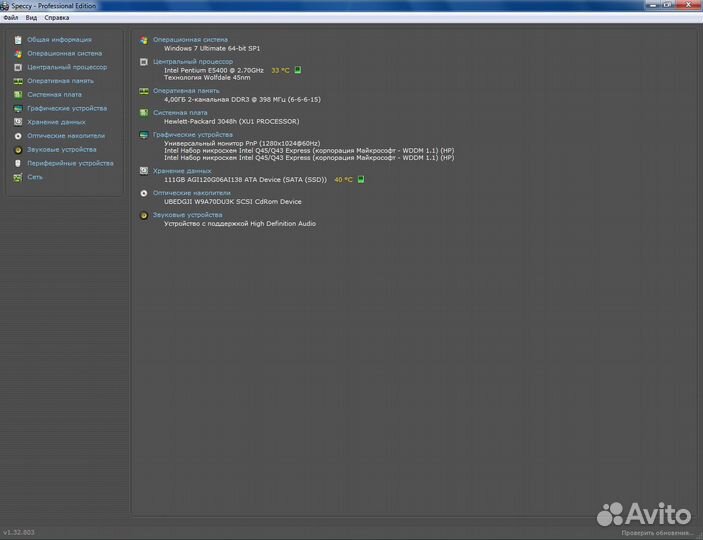This screenshot has height=540, width=703.
Task: Open the Вид menu
Action: (x=31, y=17)
